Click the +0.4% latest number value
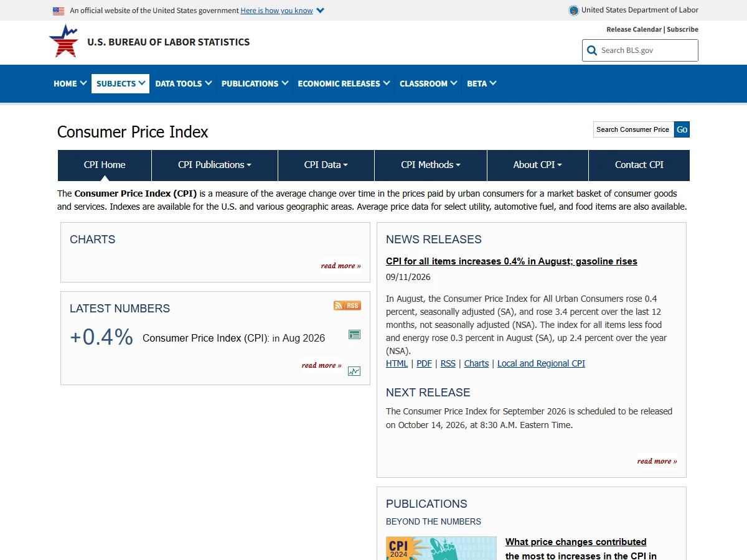Screen dimensions: 747x560 (101, 337)
